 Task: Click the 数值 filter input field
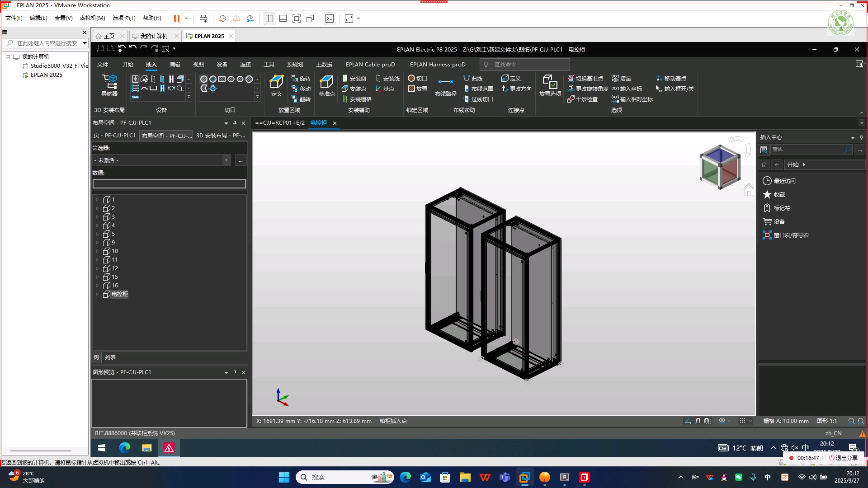(169, 184)
